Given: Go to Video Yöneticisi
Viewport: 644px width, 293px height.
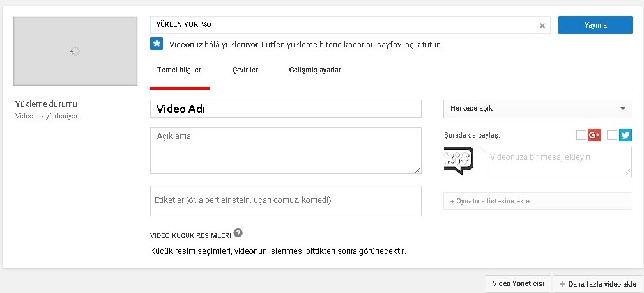Looking at the screenshot, I should coord(518,284).
